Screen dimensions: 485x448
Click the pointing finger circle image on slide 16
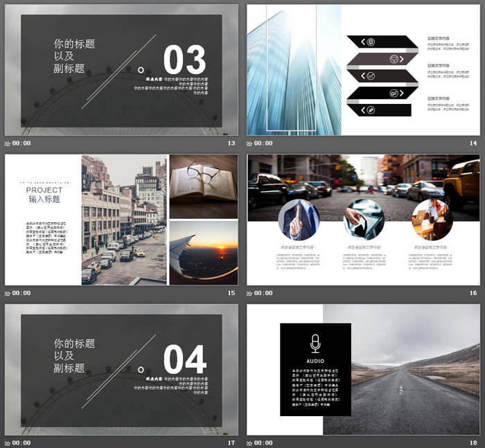click(299, 219)
